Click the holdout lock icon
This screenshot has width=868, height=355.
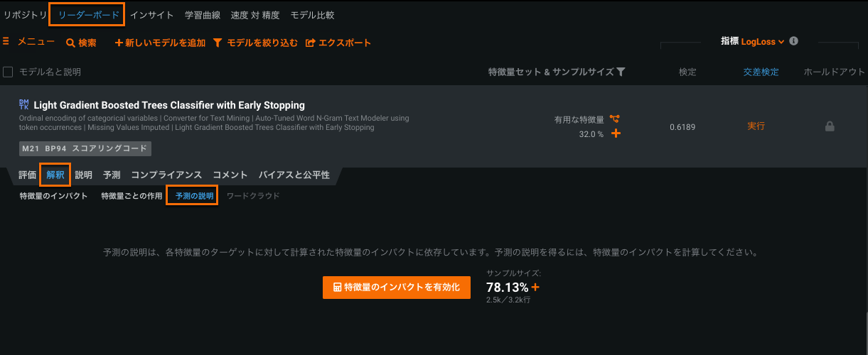pos(829,126)
